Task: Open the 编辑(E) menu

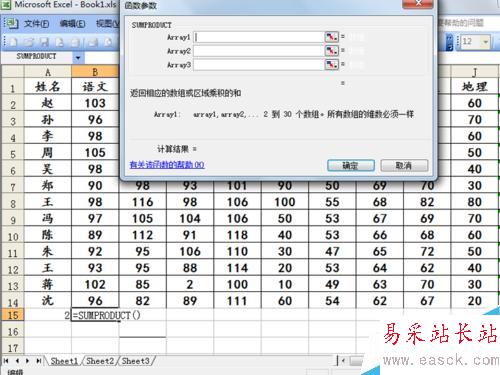Action: coord(72,24)
